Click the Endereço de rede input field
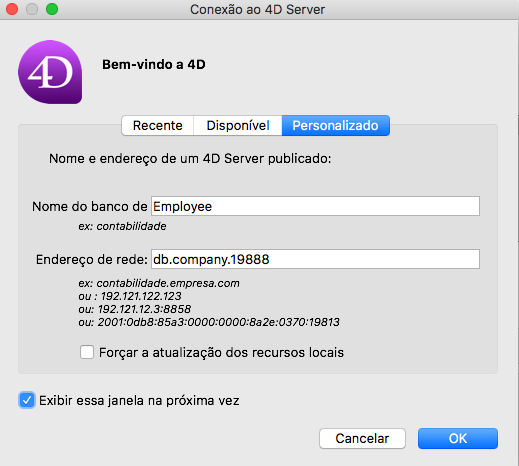Image resolution: width=519 pixels, height=466 pixels. click(x=315, y=259)
